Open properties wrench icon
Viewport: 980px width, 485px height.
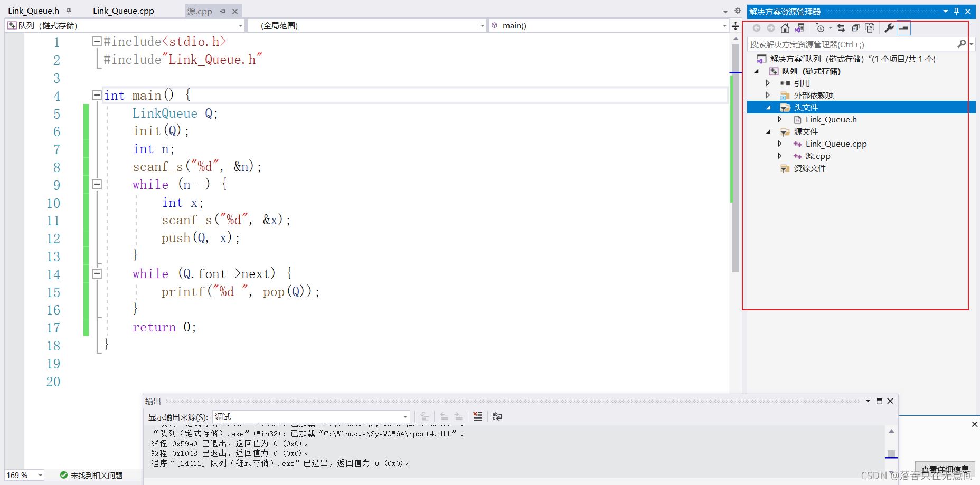(x=889, y=28)
